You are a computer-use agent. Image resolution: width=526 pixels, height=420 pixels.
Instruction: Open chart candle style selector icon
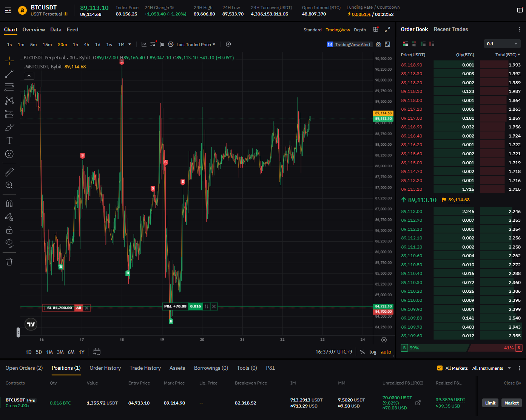coord(162,45)
